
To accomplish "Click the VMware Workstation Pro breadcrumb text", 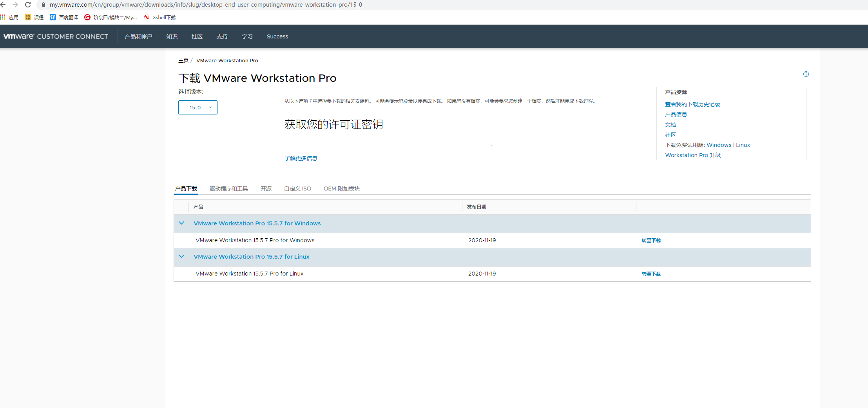I will 227,60.
